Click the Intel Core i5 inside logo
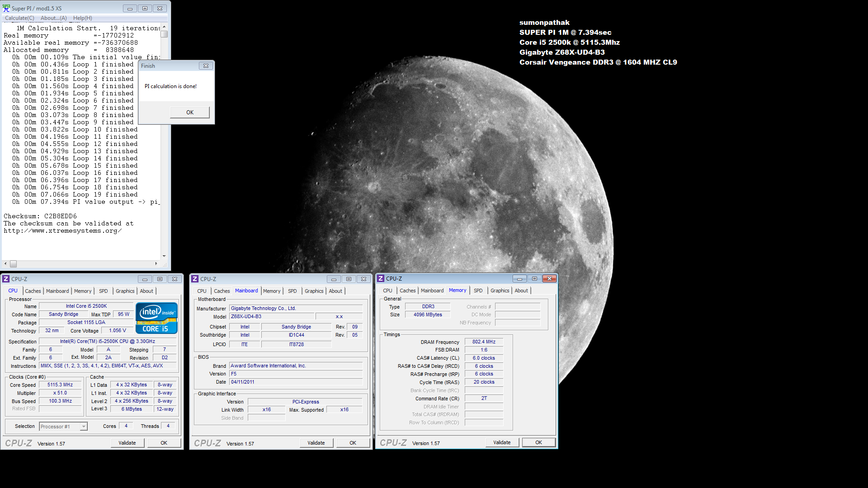Viewport: 868px width, 488px height. click(x=156, y=318)
